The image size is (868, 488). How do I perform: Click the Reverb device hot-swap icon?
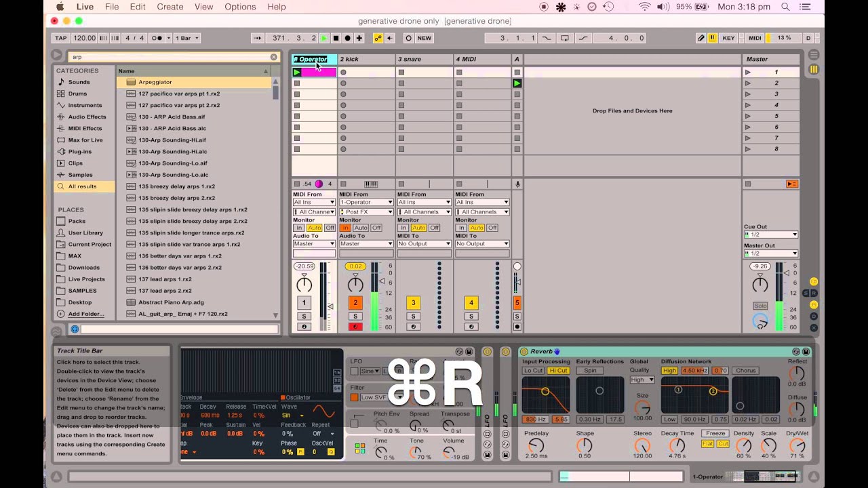click(796, 351)
